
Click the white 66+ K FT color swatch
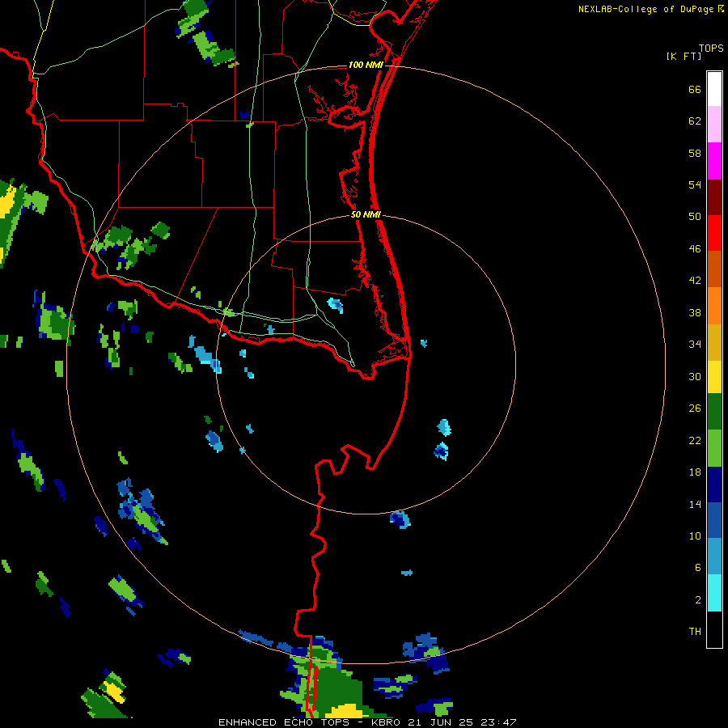click(x=714, y=89)
